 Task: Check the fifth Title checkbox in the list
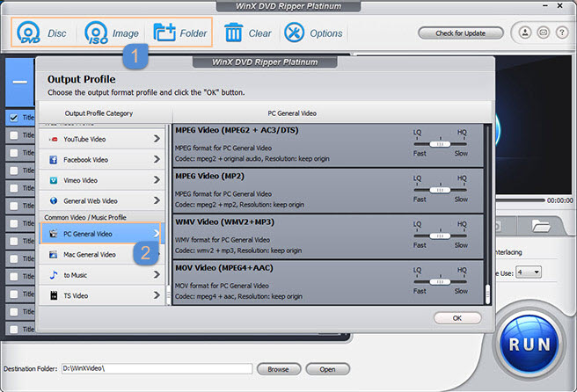click(x=13, y=188)
